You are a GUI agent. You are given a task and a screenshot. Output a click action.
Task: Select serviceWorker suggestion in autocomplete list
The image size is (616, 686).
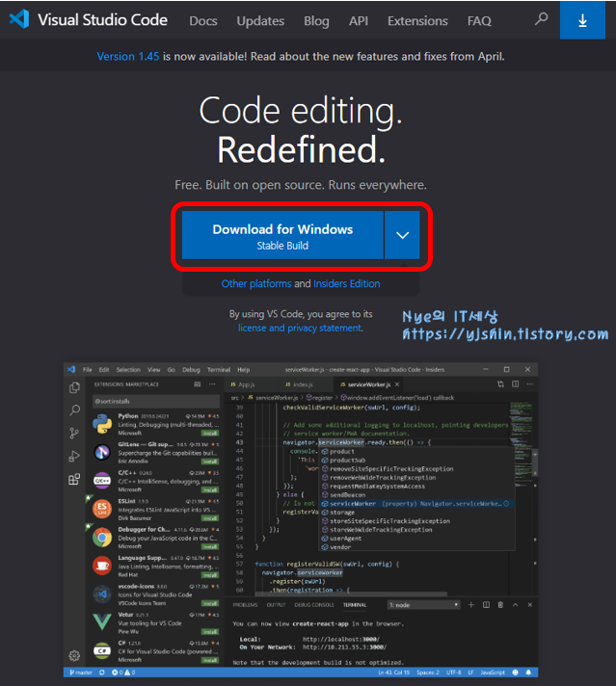[x=416, y=504]
